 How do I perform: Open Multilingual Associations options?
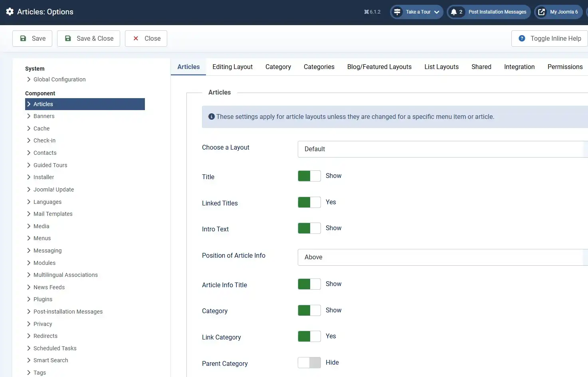pos(65,275)
